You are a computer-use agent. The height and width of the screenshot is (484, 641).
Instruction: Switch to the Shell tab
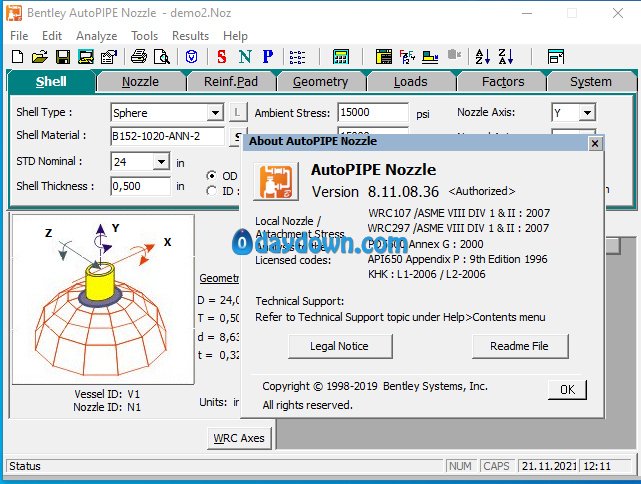[x=51, y=82]
